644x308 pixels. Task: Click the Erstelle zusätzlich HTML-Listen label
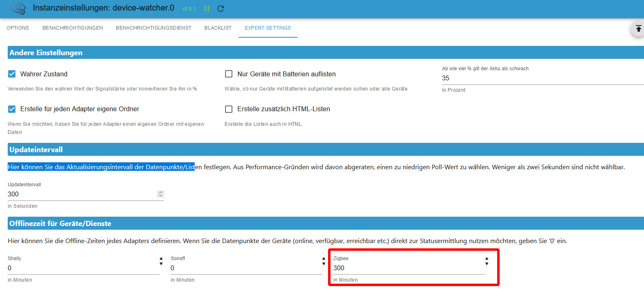[283, 109]
